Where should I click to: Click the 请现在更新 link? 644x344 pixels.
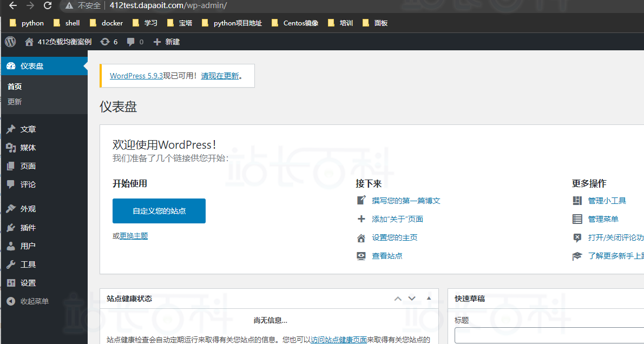pyautogui.click(x=220, y=76)
